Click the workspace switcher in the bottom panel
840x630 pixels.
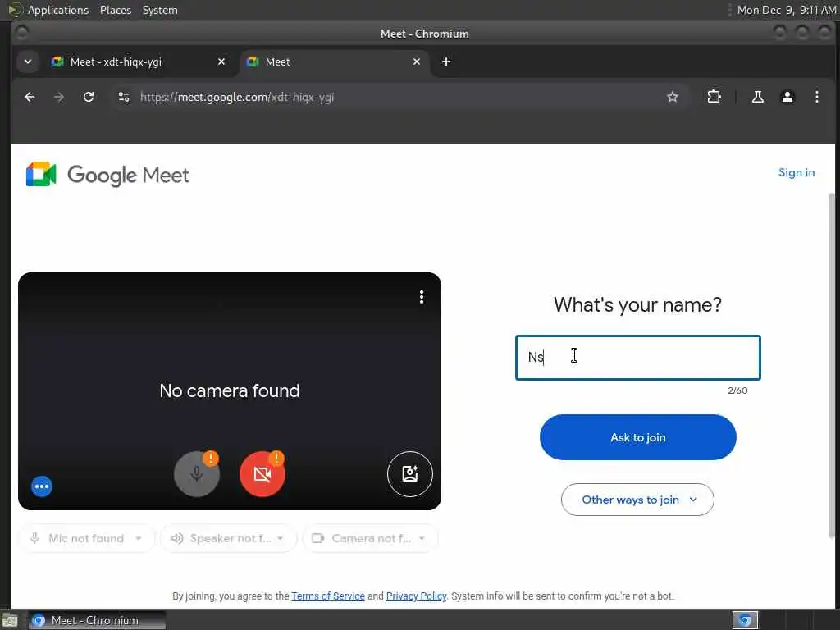click(745, 620)
